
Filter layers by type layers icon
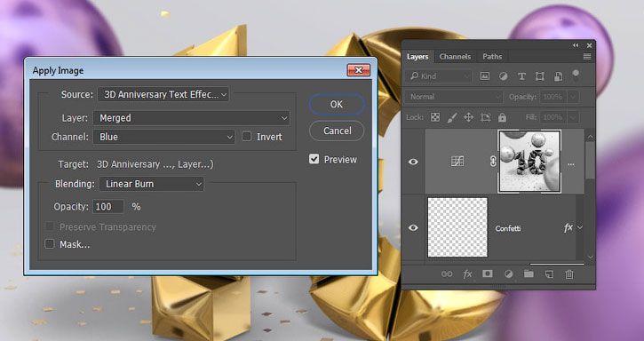pos(521,76)
